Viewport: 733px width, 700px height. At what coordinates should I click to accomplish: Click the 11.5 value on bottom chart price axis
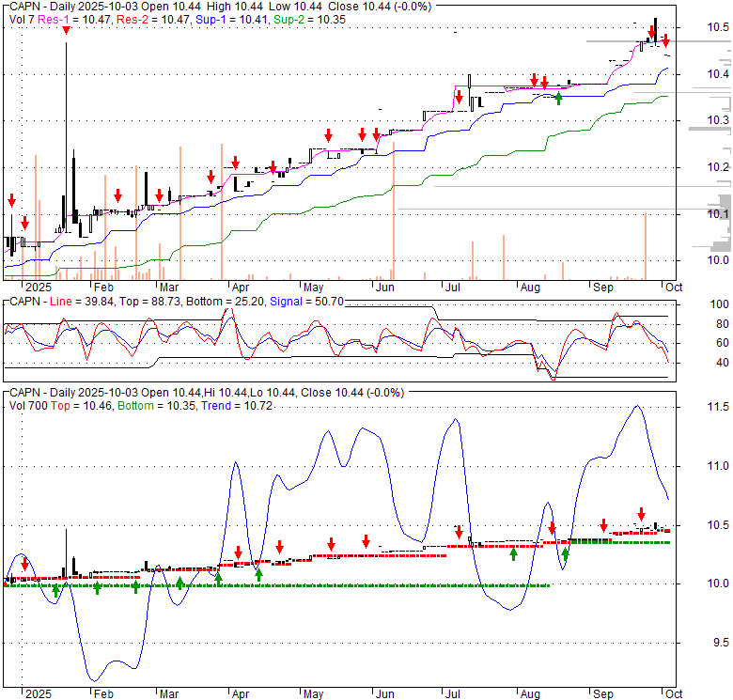click(719, 407)
